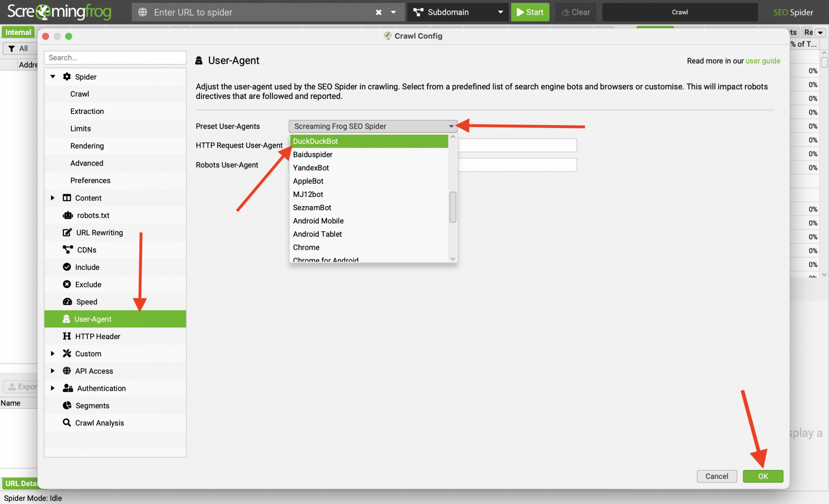Viewport: 829px width, 504px height.
Task: Click the HTTP Header H icon
Action: point(67,336)
